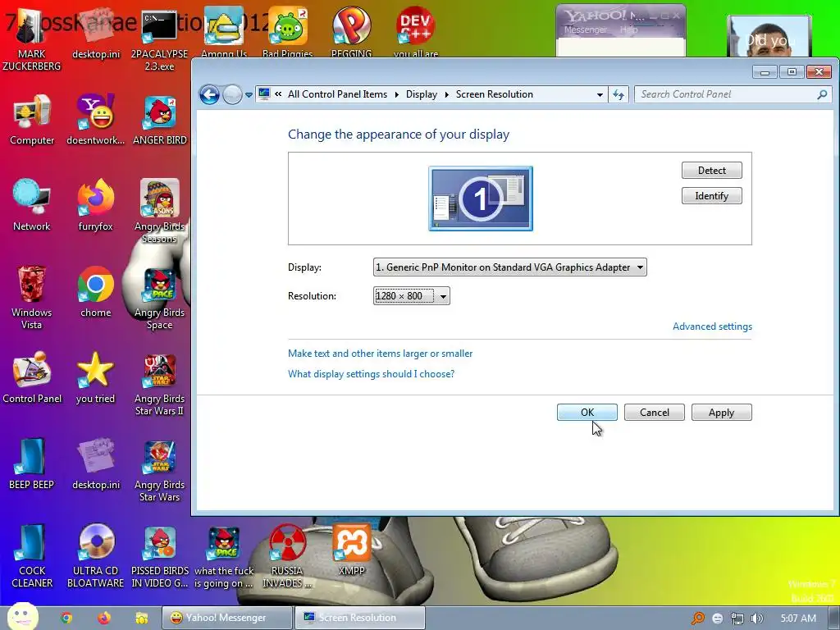Open the volume speaker tray icon
Screen dimensions: 840x630
click(x=756, y=619)
